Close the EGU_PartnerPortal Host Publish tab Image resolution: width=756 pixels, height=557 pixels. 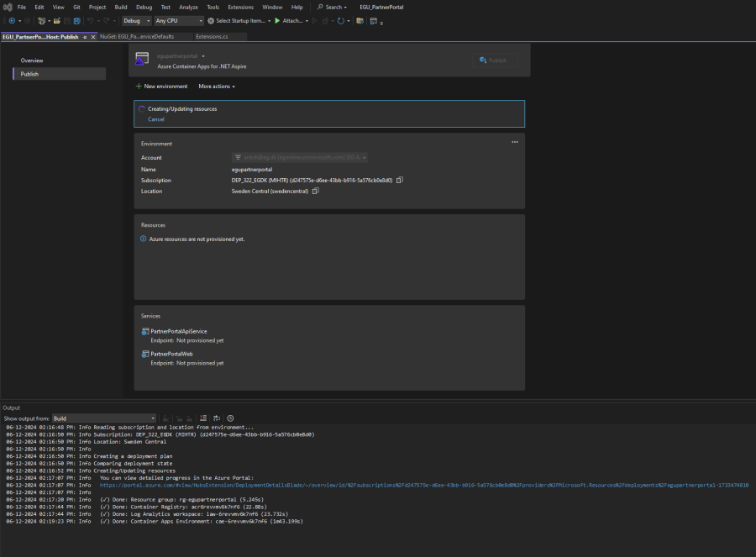[x=93, y=37]
